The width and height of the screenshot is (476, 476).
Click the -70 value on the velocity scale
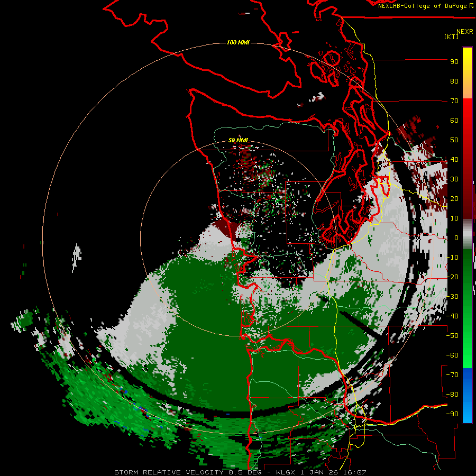452,375
